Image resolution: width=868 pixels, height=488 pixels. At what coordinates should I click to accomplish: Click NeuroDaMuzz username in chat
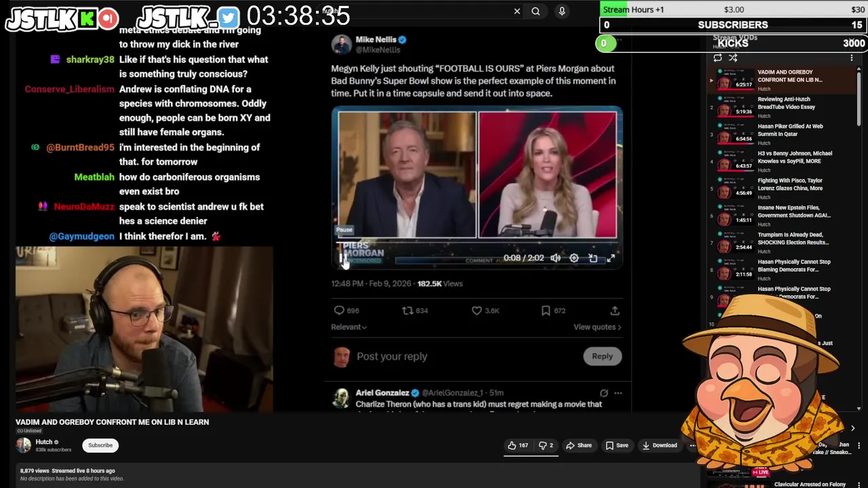click(x=84, y=207)
